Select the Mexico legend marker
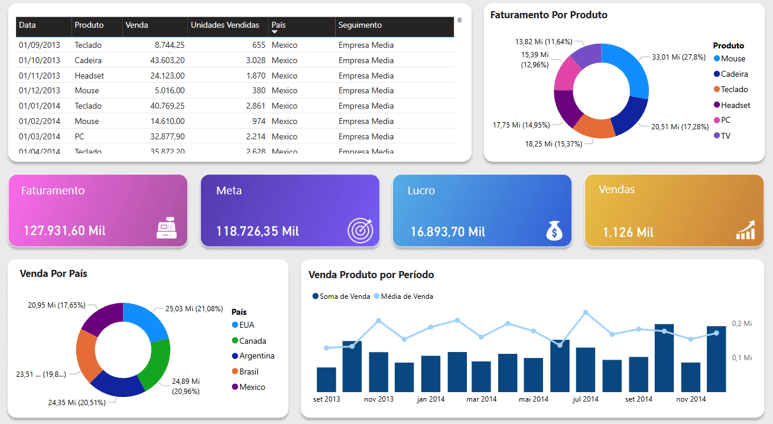773x424 pixels. click(235, 387)
